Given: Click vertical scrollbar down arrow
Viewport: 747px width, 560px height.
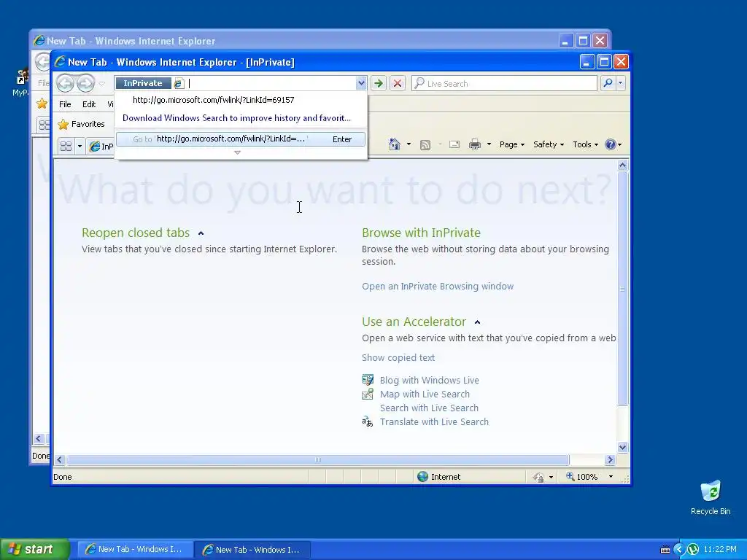Looking at the screenshot, I should [622, 447].
